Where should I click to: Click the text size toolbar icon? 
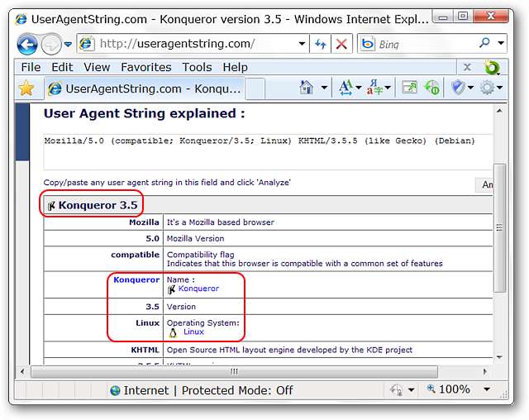click(x=346, y=87)
